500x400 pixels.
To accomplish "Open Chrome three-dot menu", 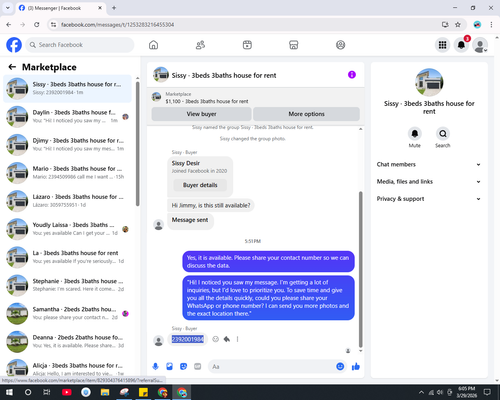I will coord(491,25).
